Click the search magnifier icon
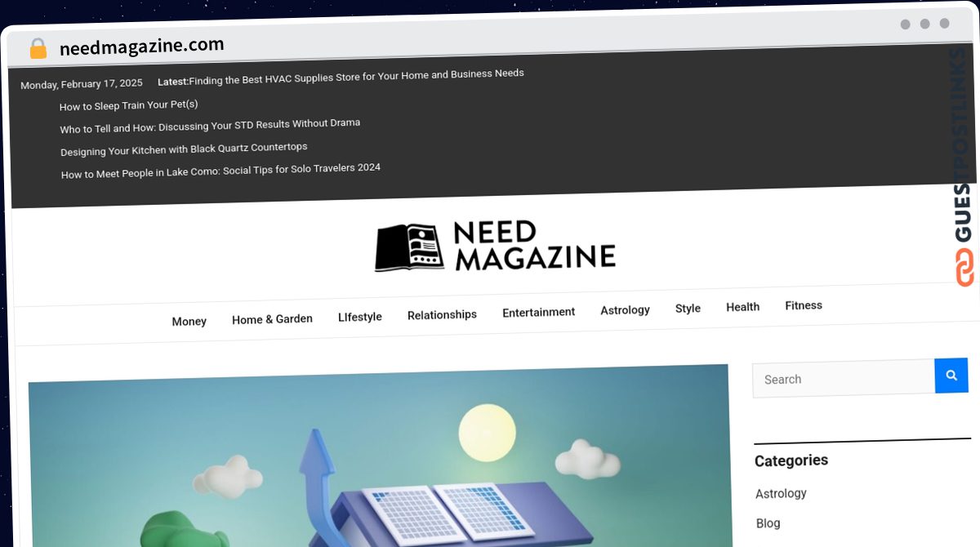The image size is (980, 547). (x=951, y=376)
